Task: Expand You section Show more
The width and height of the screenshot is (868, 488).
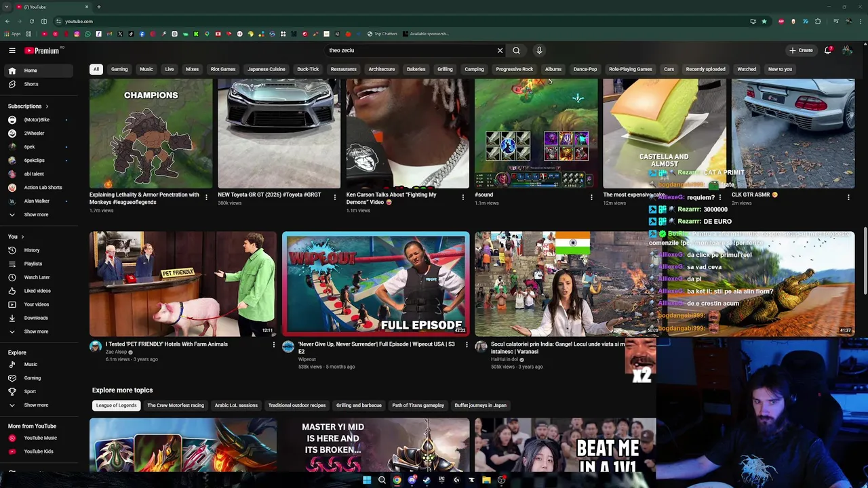Action: 36,331
